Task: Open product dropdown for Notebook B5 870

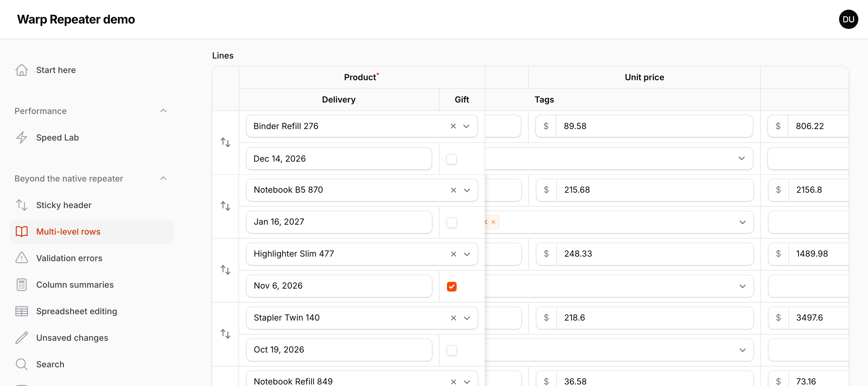Action: pos(467,190)
